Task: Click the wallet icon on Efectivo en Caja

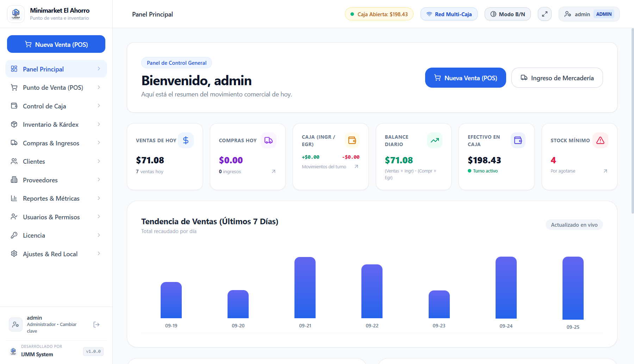Action: 518,140
